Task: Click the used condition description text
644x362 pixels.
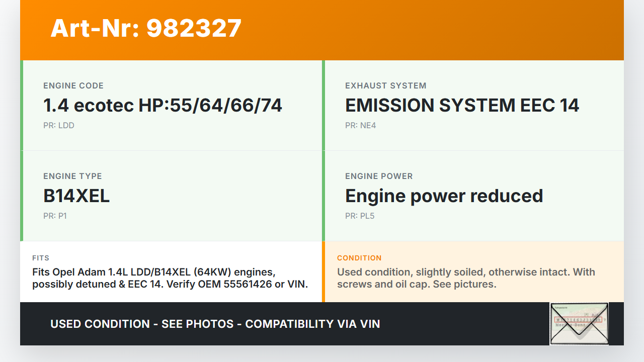Action: [466, 278]
